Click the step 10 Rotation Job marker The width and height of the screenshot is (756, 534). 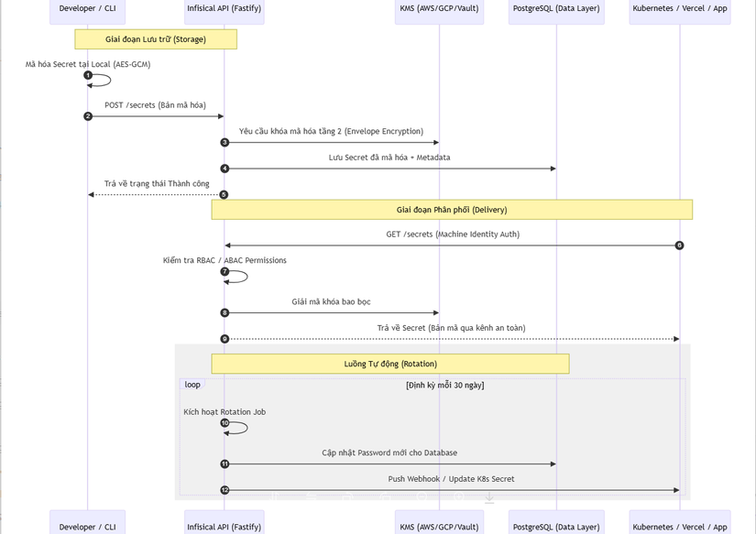225,423
